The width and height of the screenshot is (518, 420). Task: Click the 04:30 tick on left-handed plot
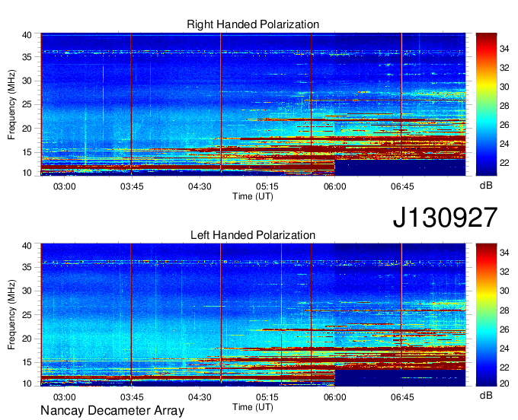click(x=200, y=397)
